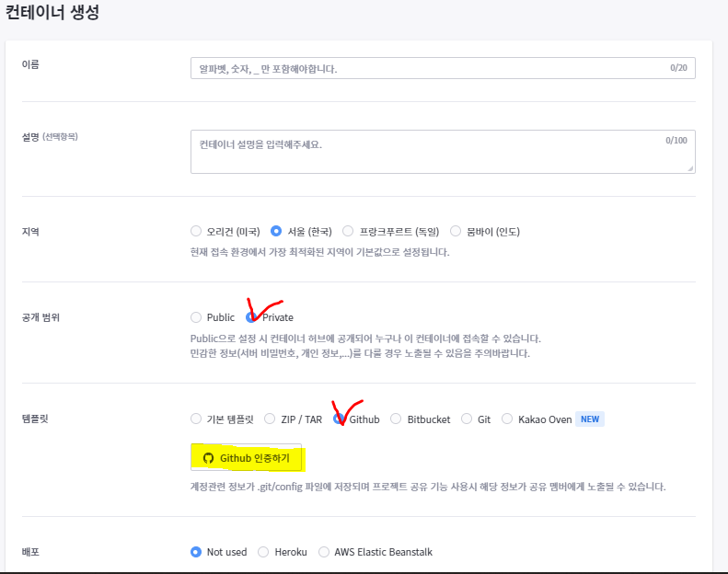Click the container description text area
The image size is (728, 574).
pyautogui.click(x=443, y=152)
